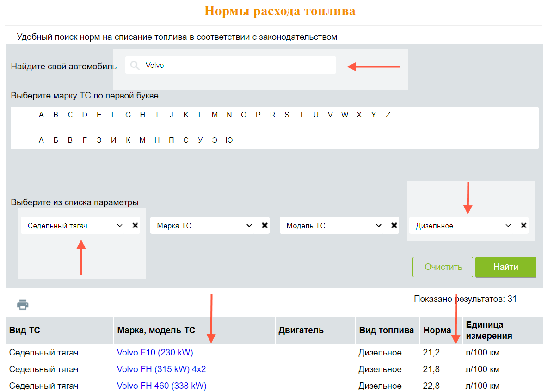The image size is (554, 392).
Task: Select Cyrillic letter Ю brand filter
Action: (x=229, y=140)
